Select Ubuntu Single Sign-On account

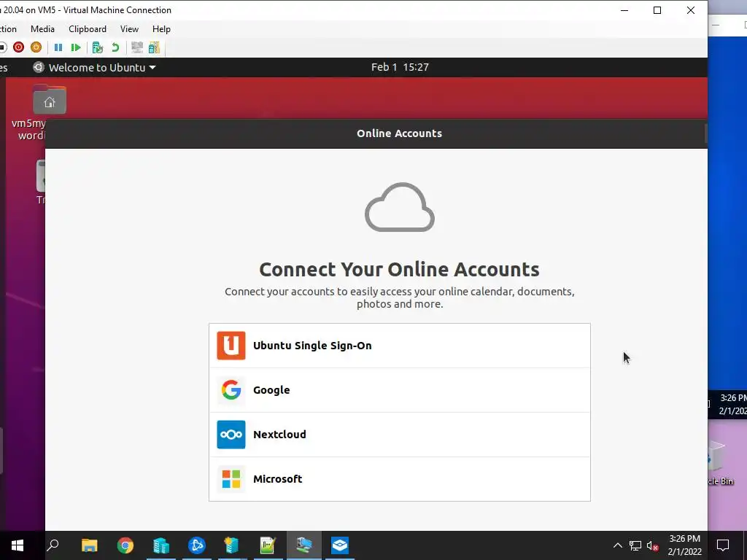tap(399, 346)
